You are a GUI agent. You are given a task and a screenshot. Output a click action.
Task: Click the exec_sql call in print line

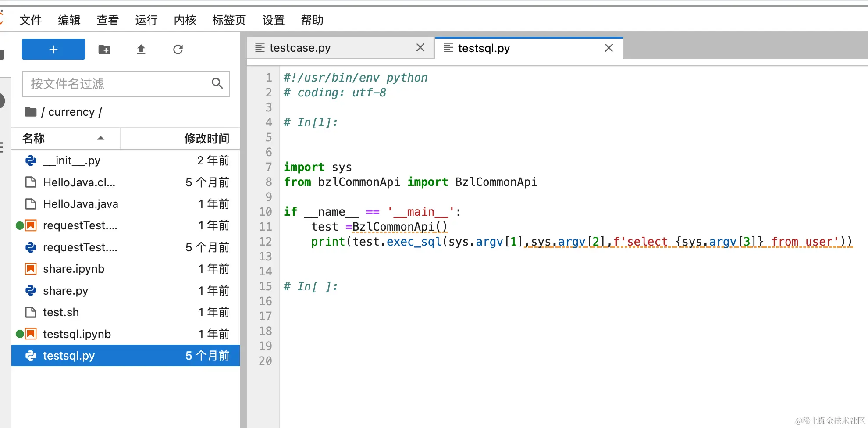[x=414, y=242]
